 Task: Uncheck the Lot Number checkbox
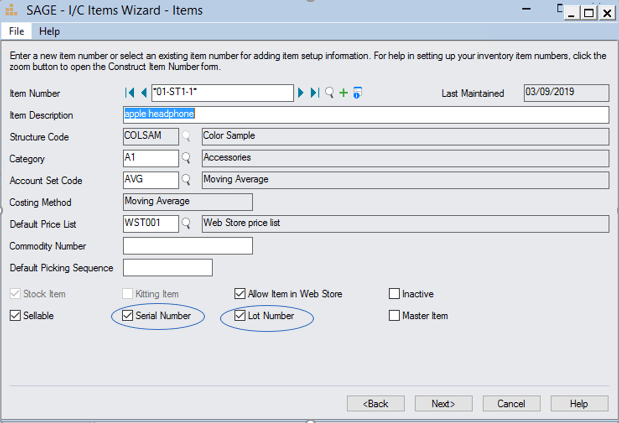(240, 315)
